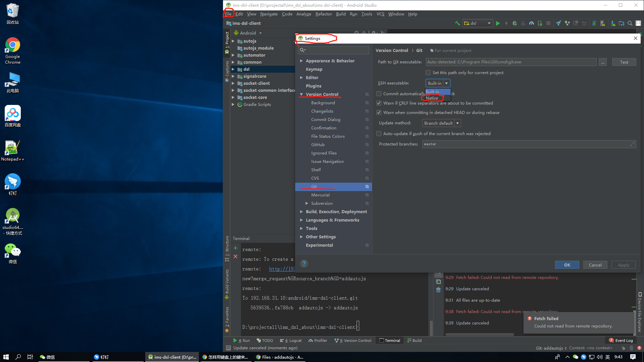Open the Profile gauge icon in toolbar
The image size is (644, 362).
(532, 23)
